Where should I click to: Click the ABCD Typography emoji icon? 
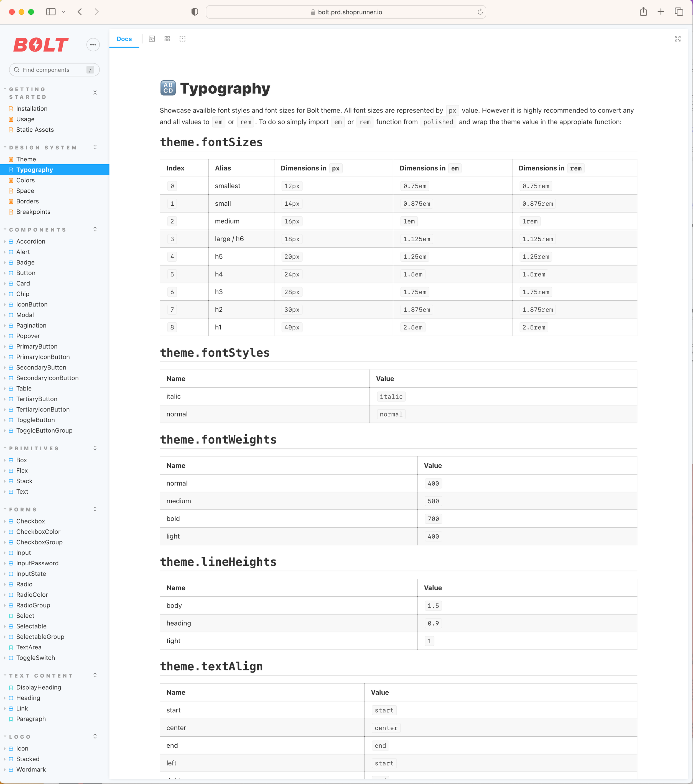click(168, 88)
